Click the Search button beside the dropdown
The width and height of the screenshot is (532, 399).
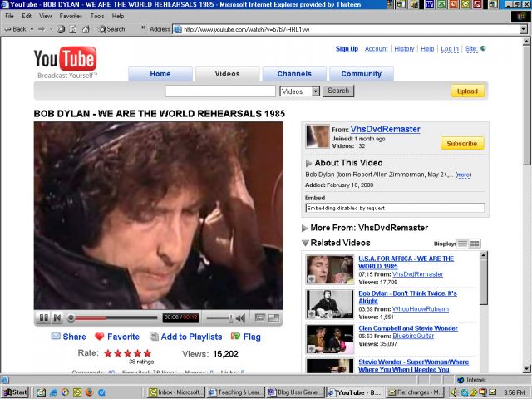pos(338,91)
